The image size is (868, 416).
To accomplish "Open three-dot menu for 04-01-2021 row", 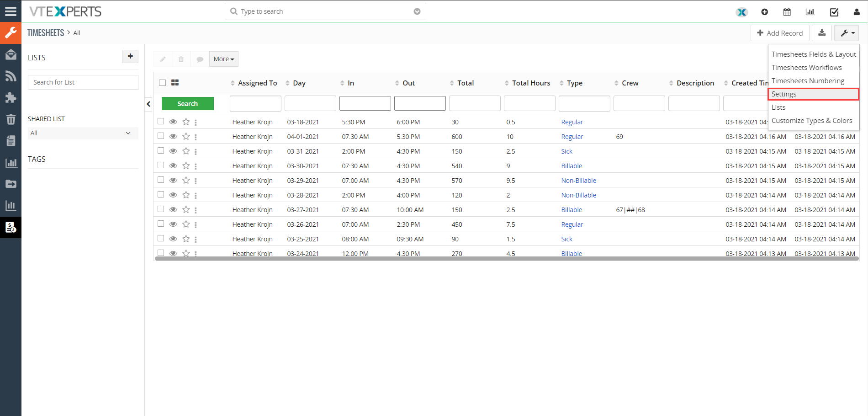I will pos(196,137).
